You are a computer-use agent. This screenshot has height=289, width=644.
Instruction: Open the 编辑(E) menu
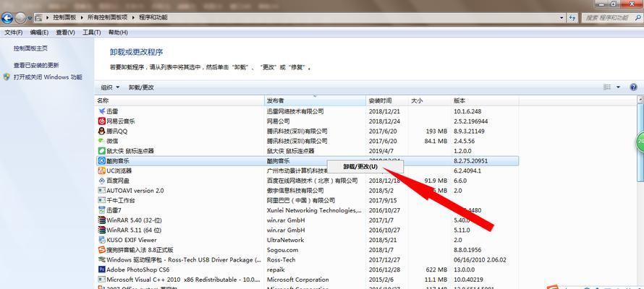pyautogui.click(x=39, y=33)
